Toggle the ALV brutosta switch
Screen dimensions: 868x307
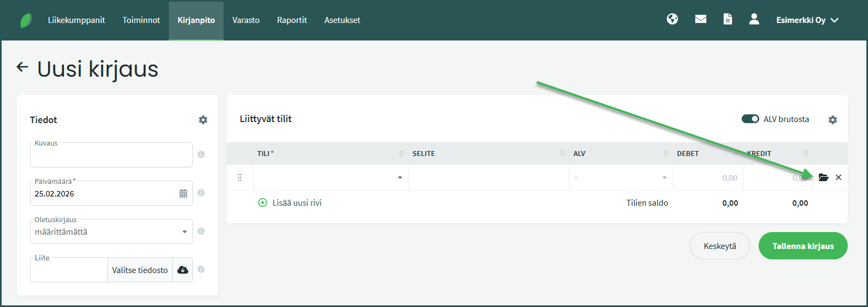coord(750,119)
